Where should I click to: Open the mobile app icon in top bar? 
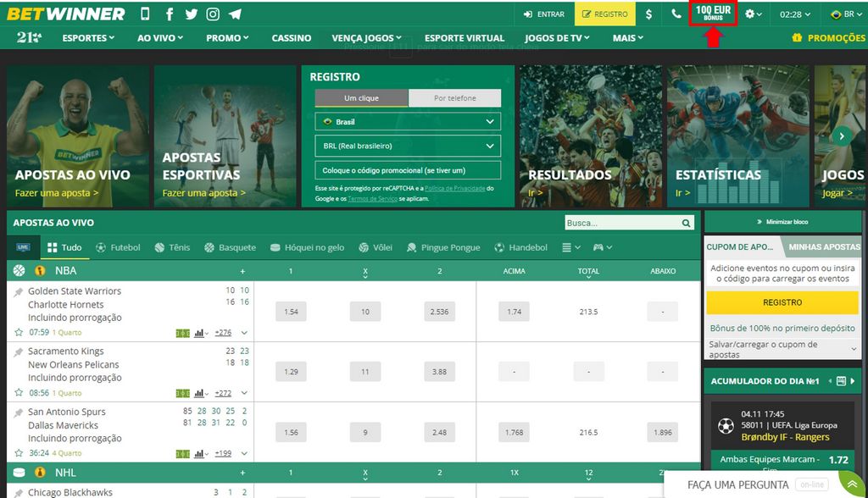tap(144, 14)
